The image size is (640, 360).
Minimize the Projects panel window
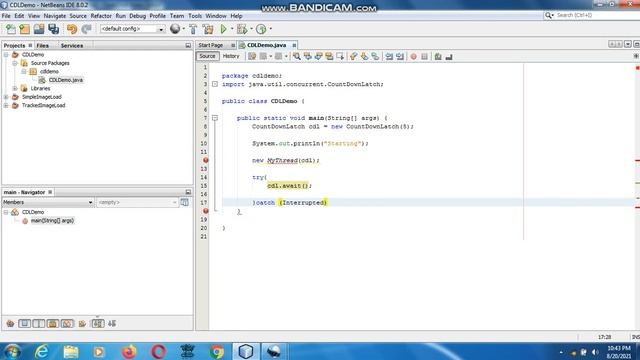[x=188, y=46]
